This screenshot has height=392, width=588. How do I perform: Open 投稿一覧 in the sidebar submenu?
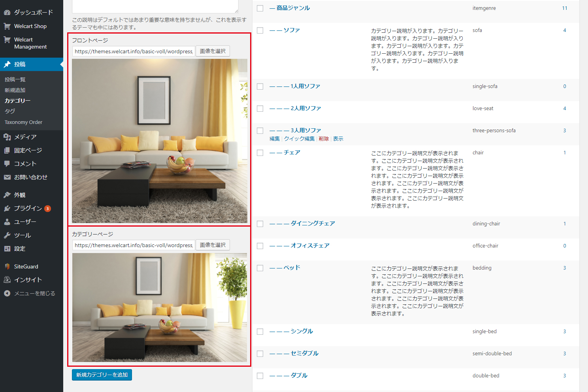tap(15, 79)
